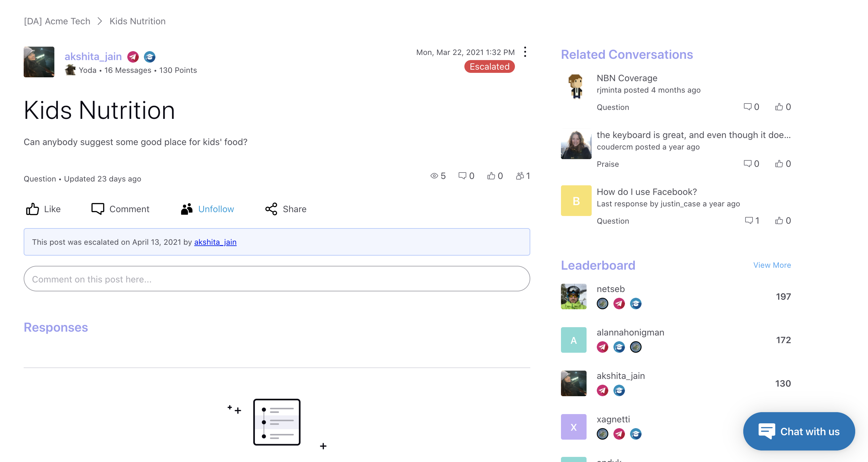Click the akshita_jain link in escalation notice
This screenshot has height=462, width=868.
[x=215, y=241]
